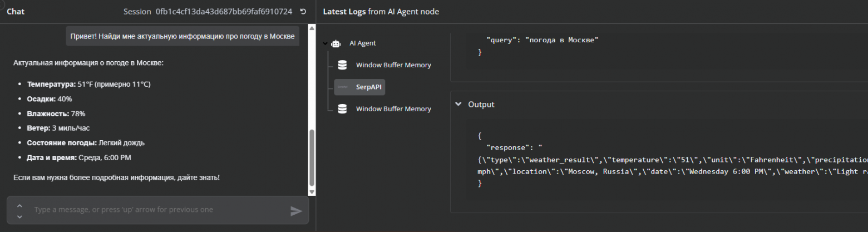Click the chat panel scrollbar thumb
This screenshot has width=868, height=232.
(x=312, y=159)
